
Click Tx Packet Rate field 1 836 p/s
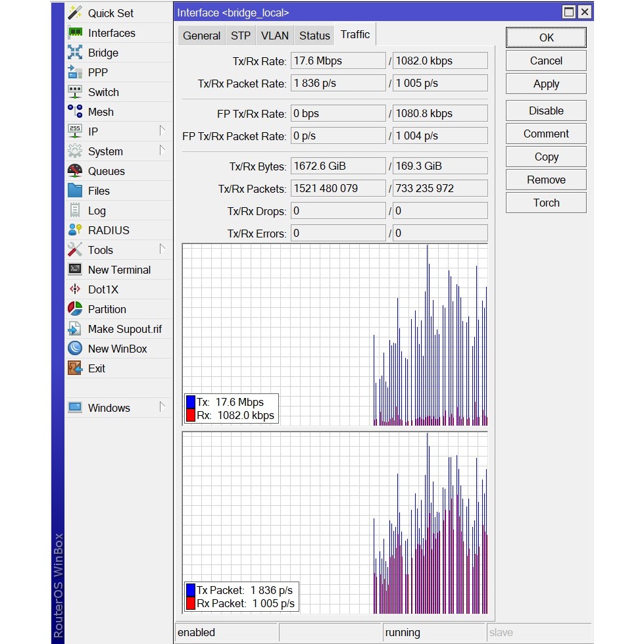coord(338,83)
